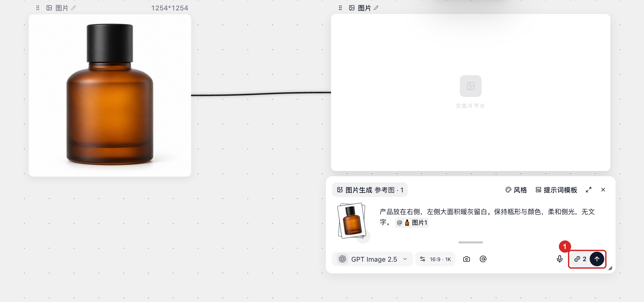The width and height of the screenshot is (644, 302).
Task: Click the credits cost indicator showing 2
Action: coord(580,259)
